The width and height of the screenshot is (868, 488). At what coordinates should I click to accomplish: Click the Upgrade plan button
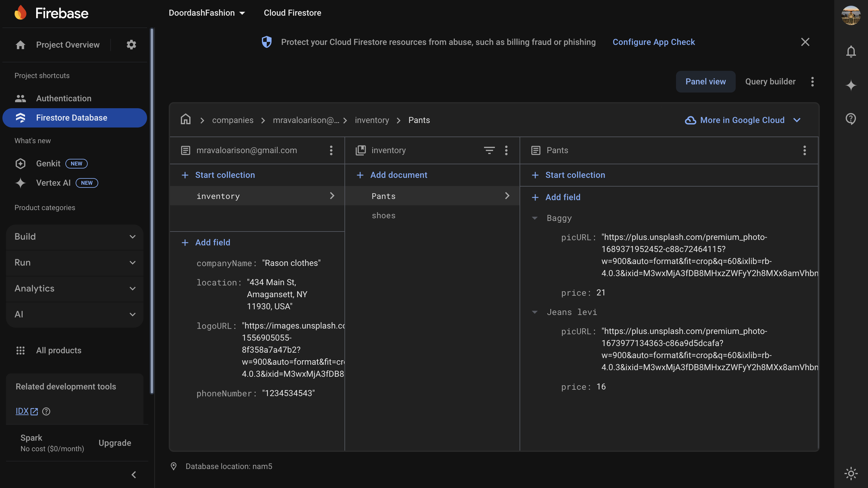click(x=115, y=443)
